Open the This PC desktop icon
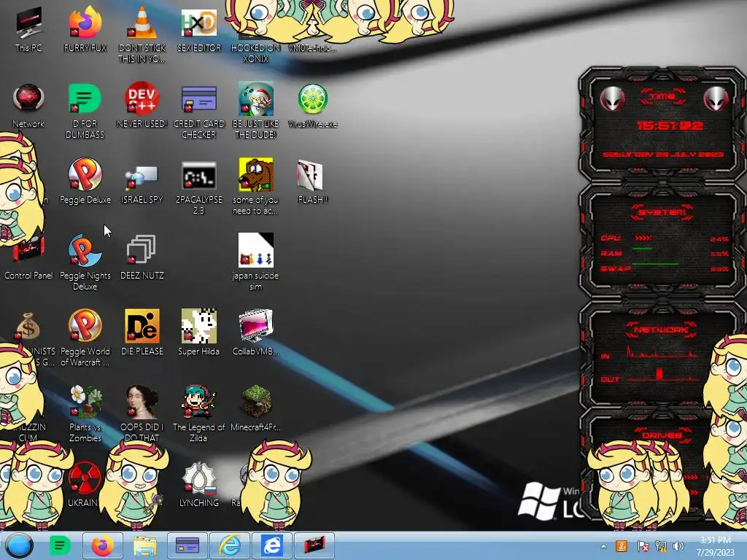The image size is (747, 560). tap(28, 29)
